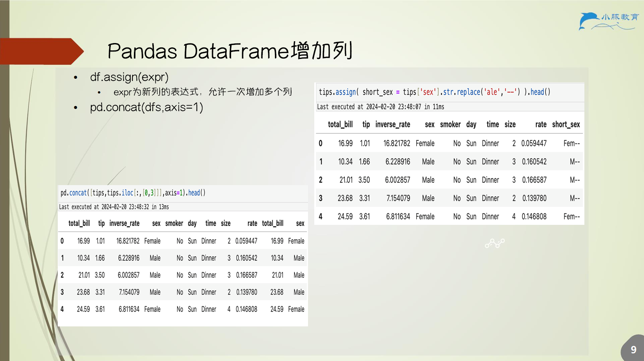The image size is (644, 361).
Task: Click the tip value 1.66 in the concat table
Action: click(100, 258)
